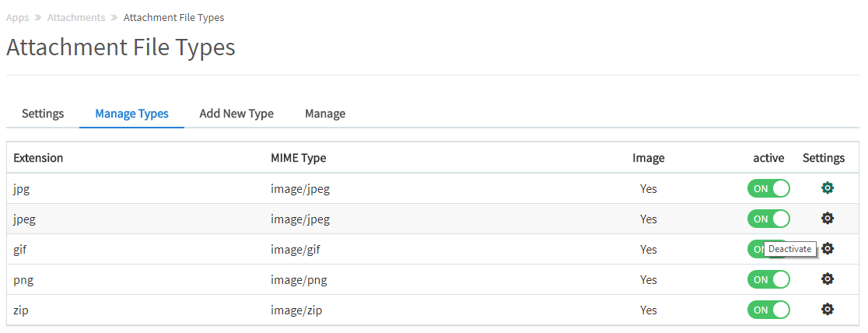
Task: Open the Add New Type tab
Action: tap(236, 114)
